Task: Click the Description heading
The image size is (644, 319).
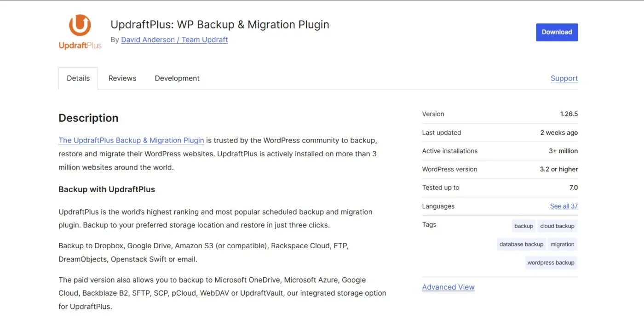Action: 88,118
